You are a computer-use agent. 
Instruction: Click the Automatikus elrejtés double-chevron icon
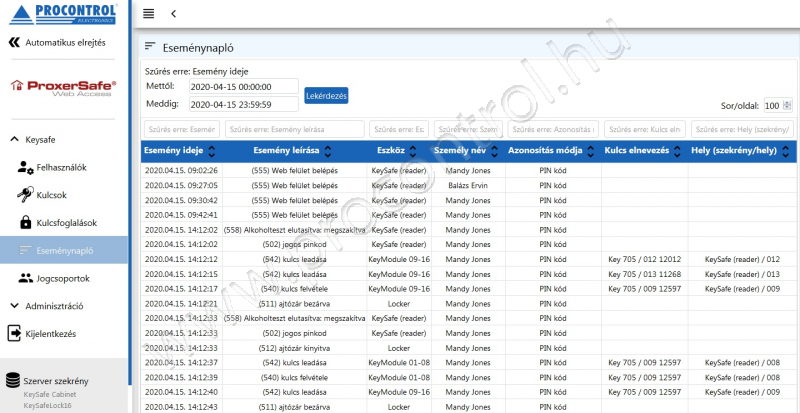[14, 42]
